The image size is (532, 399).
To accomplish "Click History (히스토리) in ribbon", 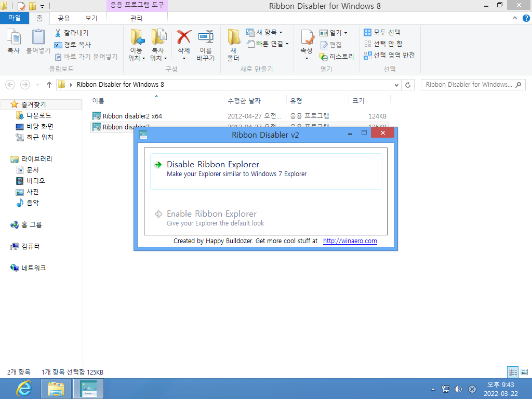I will click(337, 57).
